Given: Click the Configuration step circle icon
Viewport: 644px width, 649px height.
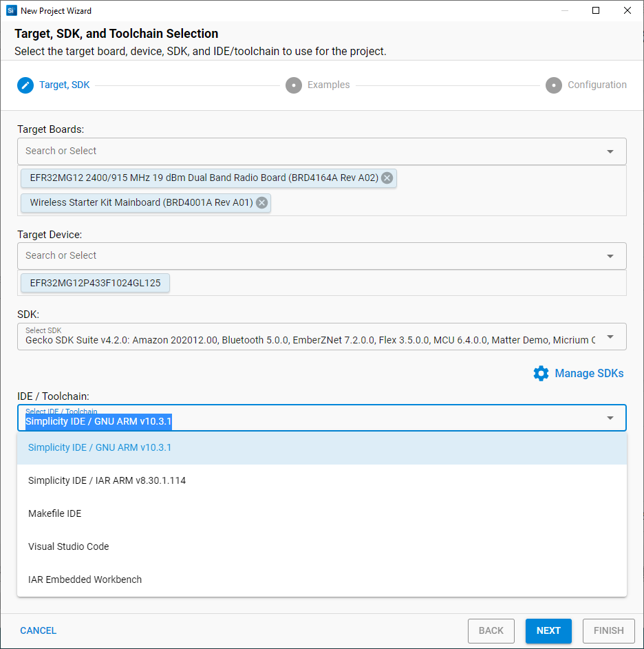Looking at the screenshot, I should tap(554, 85).
